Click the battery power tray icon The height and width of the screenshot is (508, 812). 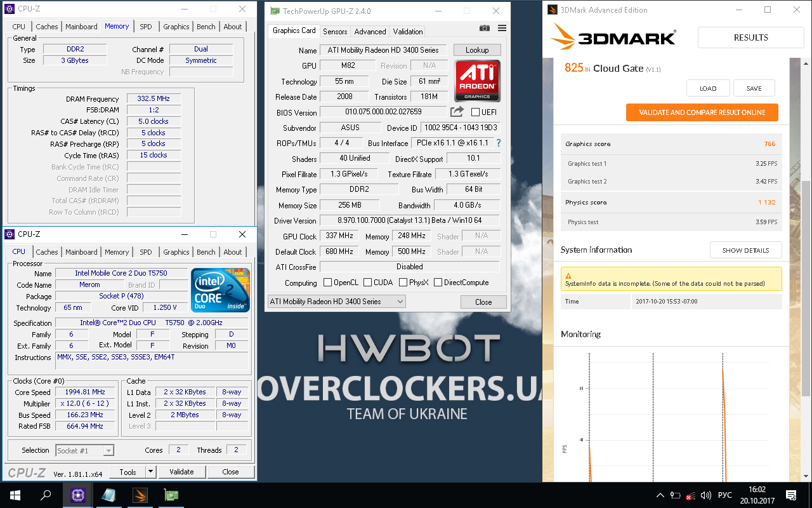(x=676, y=495)
